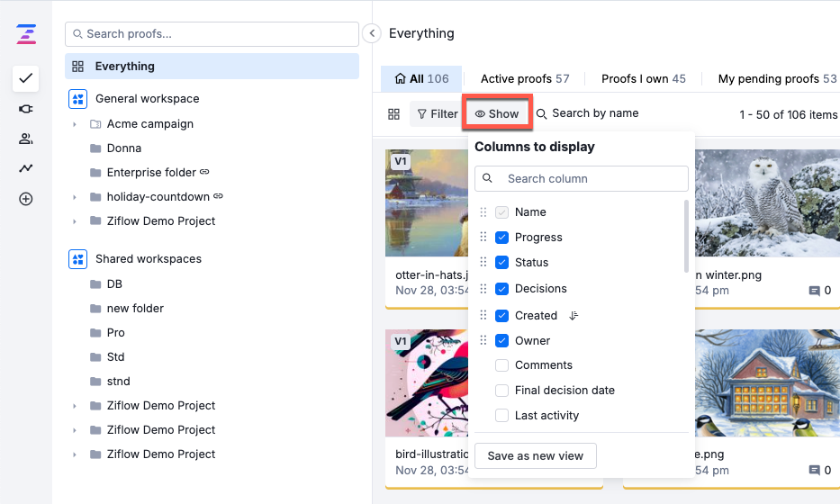Open the proofs checkmark sidebar icon
The width and height of the screenshot is (840, 504).
click(25, 78)
